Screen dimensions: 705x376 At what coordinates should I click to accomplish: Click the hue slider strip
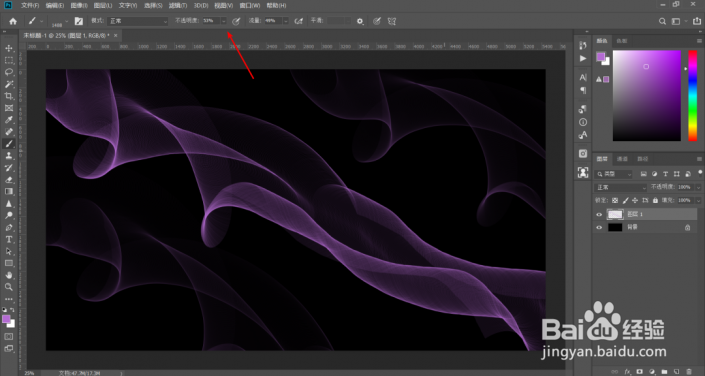(692, 96)
